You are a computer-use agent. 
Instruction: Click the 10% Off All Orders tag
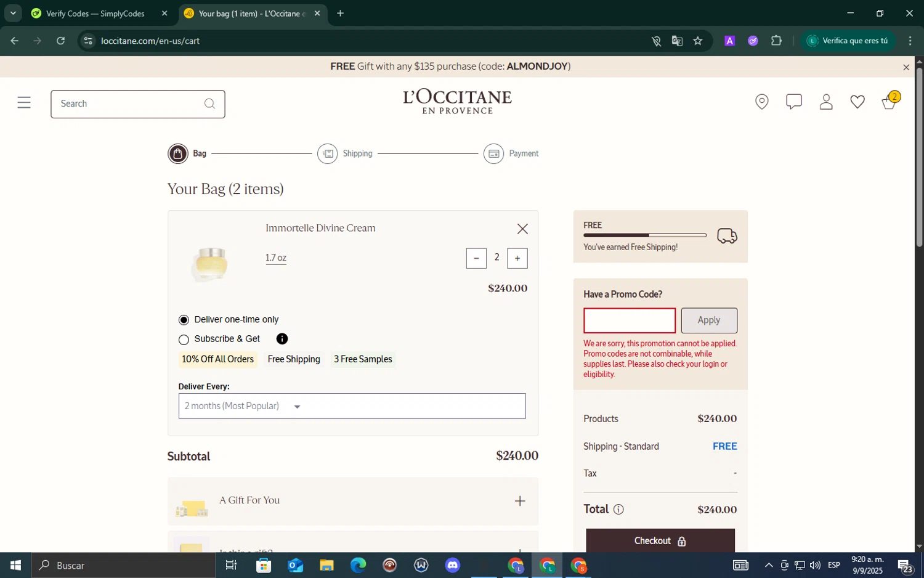click(x=217, y=359)
